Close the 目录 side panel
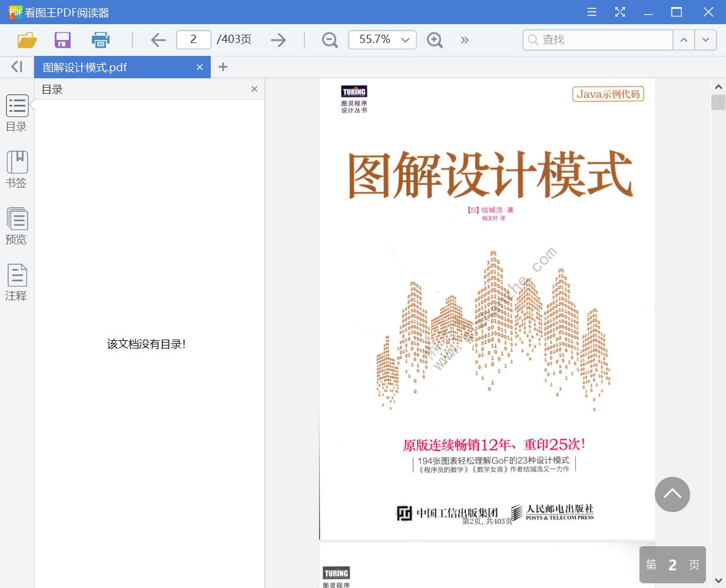Image resolution: width=726 pixels, height=588 pixels. click(x=254, y=89)
